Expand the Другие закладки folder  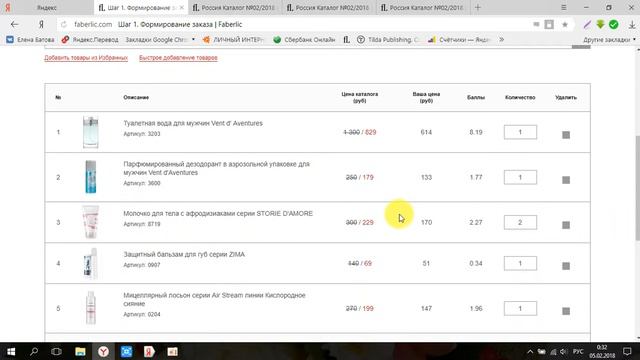[609, 40]
